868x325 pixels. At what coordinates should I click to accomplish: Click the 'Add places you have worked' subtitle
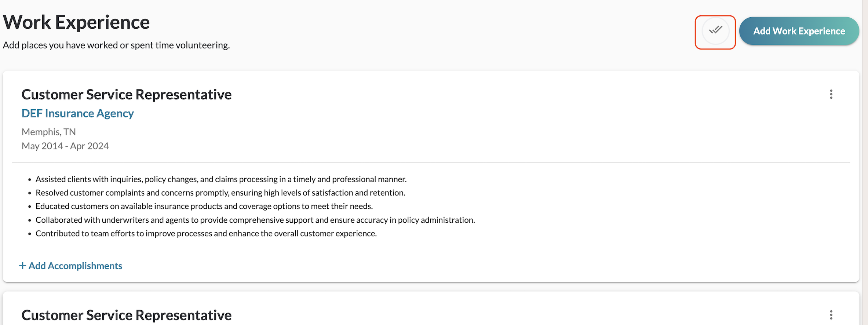click(116, 45)
